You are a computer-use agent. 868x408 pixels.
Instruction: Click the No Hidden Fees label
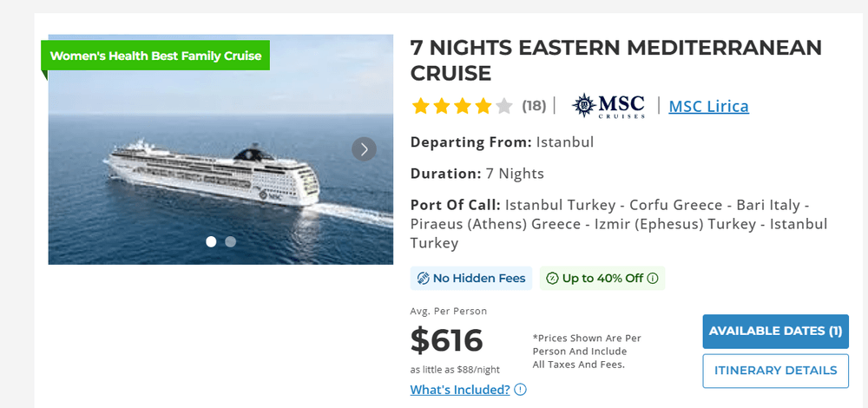click(479, 279)
